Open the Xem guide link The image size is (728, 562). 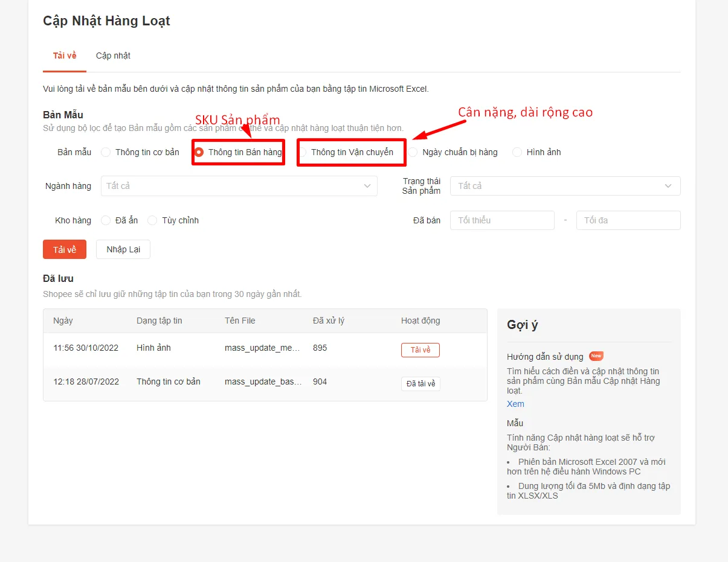515,404
